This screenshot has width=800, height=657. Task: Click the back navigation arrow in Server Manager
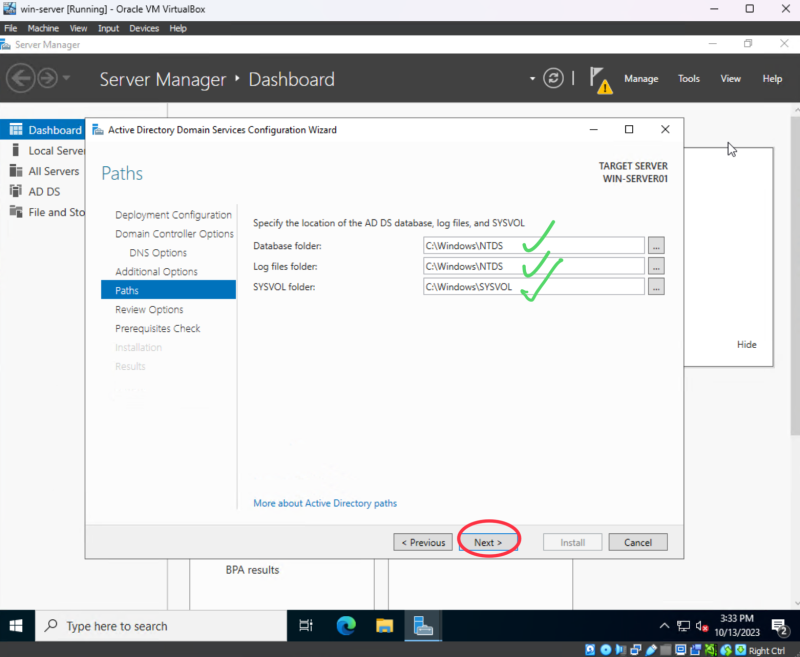click(x=21, y=78)
